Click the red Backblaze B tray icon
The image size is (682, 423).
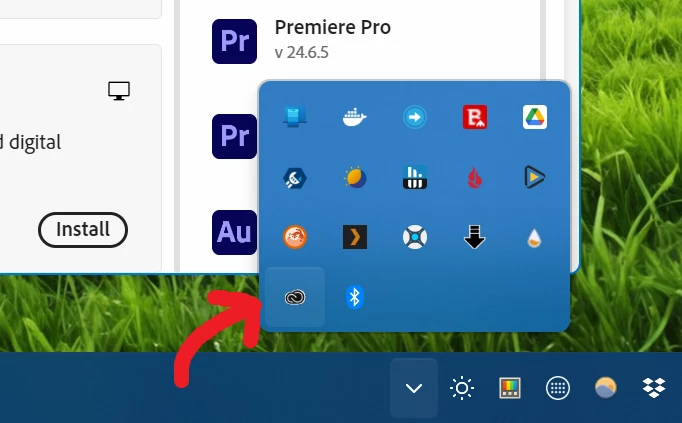pyautogui.click(x=475, y=117)
